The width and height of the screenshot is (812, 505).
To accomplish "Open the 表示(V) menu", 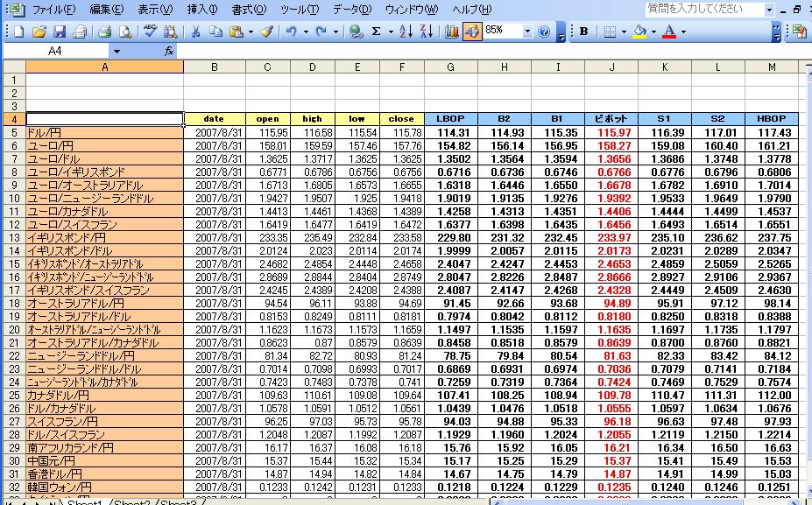I will (x=155, y=10).
